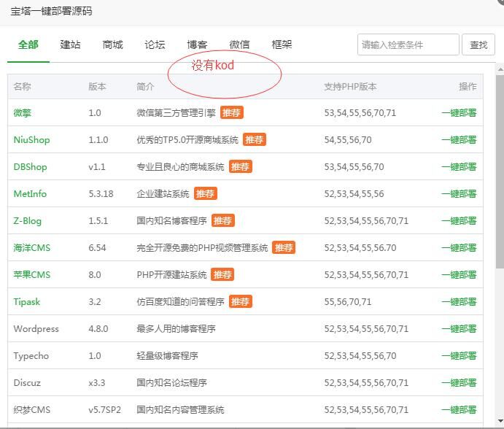
Task: Click the 5.3.18 MetInfo version cell
Action: (x=101, y=194)
